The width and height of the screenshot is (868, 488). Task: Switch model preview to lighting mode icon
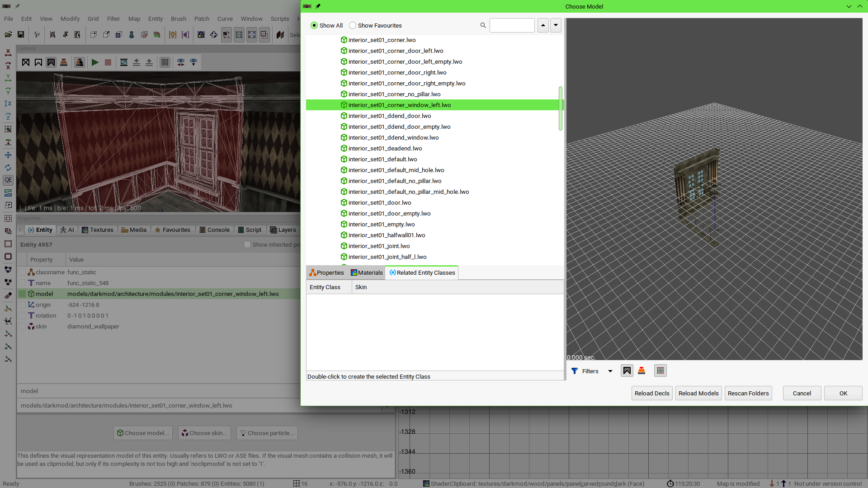(x=642, y=371)
